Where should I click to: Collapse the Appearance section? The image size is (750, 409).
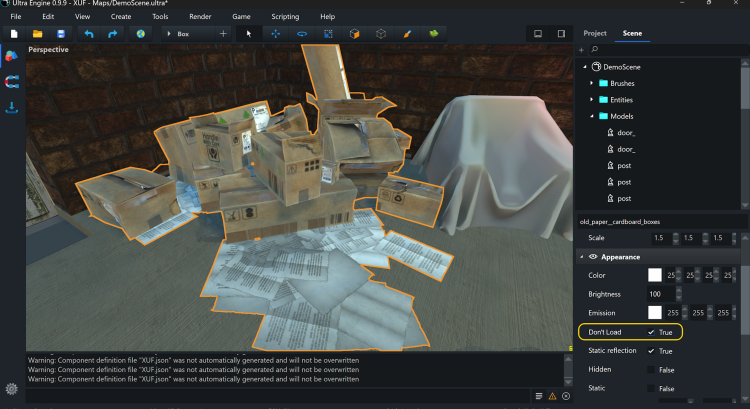pyautogui.click(x=583, y=257)
